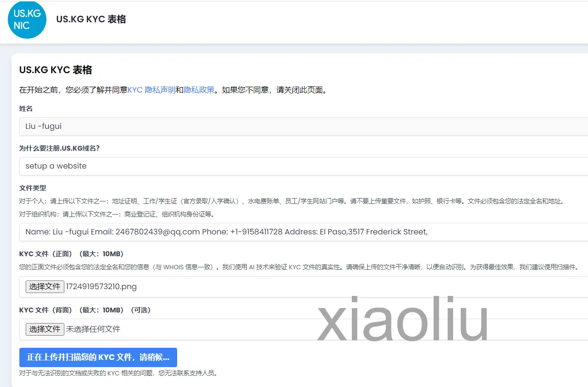
Task: Open the KYC 隐私声明 link
Action: coord(151,90)
